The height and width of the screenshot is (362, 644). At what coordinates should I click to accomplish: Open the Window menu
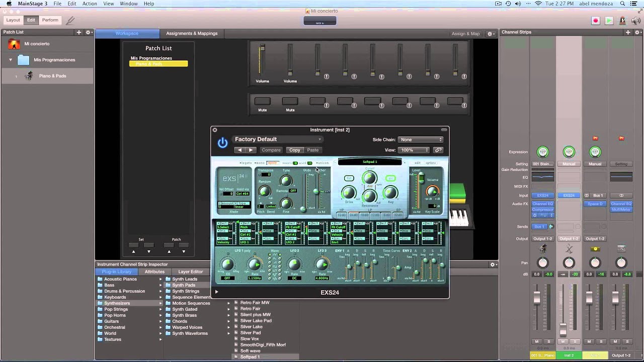129,4
